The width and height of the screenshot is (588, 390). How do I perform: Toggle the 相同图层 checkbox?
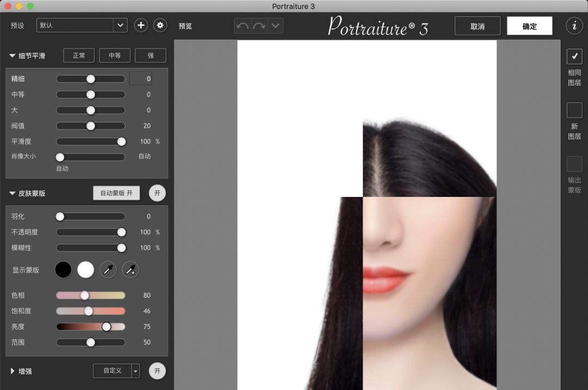pyautogui.click(x=574, y=56)
